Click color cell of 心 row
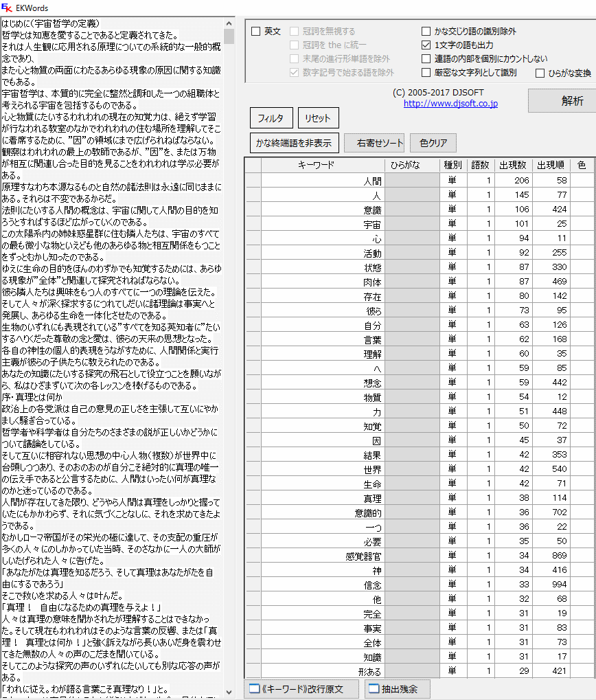The height and width of the screenshot is (700, 596). pos(582,238)
